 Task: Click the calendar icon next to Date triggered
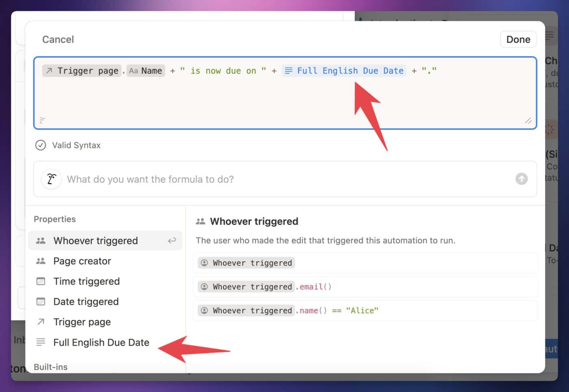(41, 301)
